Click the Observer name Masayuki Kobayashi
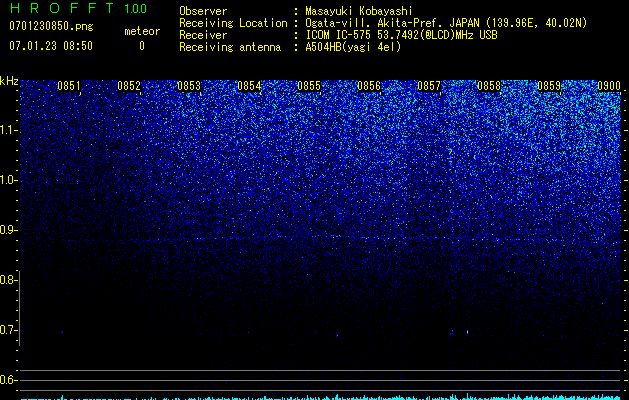 [x=359, y=11]
